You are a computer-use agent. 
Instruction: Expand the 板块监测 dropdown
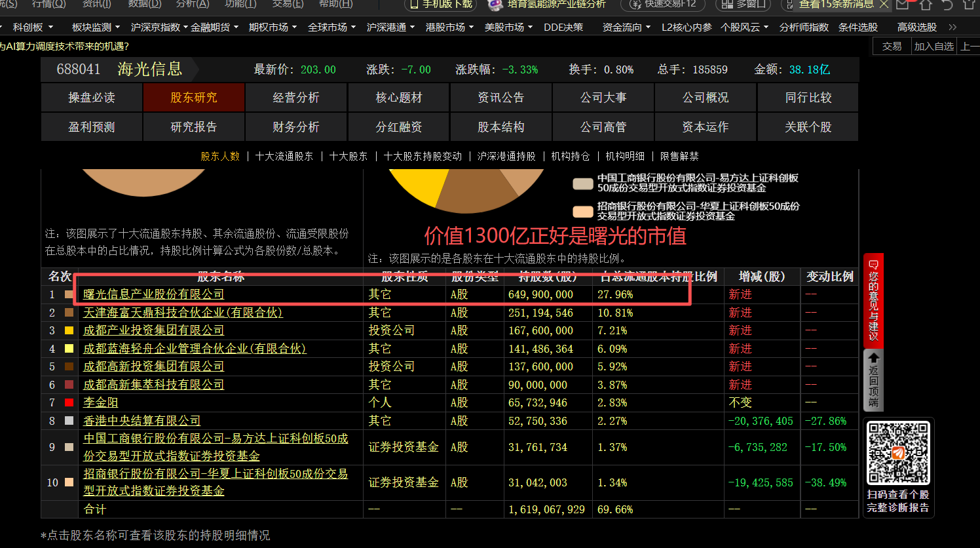click(96, 27)
